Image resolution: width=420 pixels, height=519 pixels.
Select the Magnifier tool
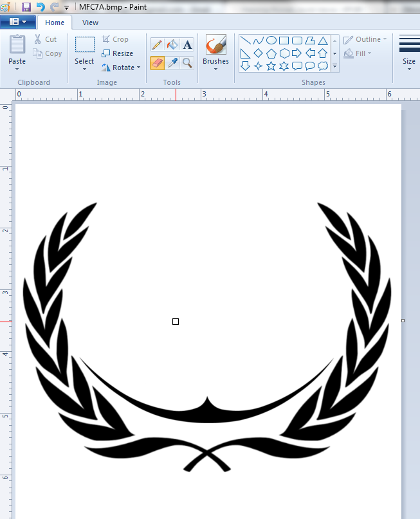(x=187, y=62)
